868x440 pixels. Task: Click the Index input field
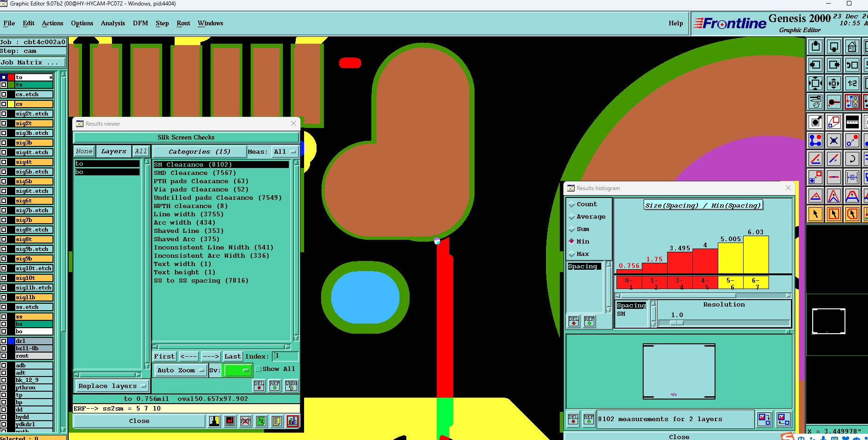click(286, 356)
